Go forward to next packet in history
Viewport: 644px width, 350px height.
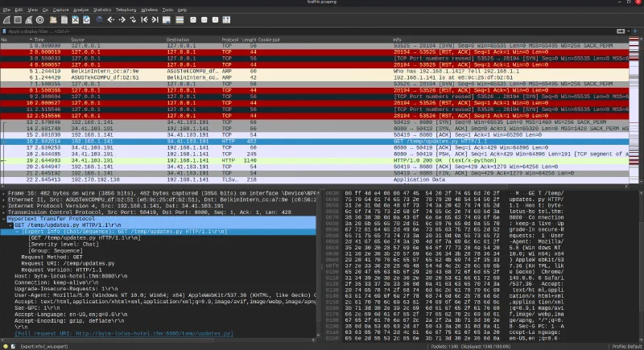122,19
